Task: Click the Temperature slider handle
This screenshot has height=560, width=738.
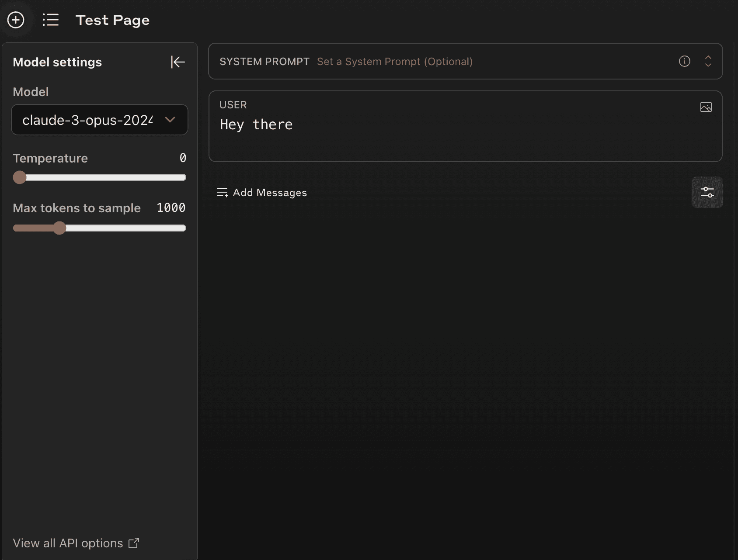Action: tap(19, 177)
